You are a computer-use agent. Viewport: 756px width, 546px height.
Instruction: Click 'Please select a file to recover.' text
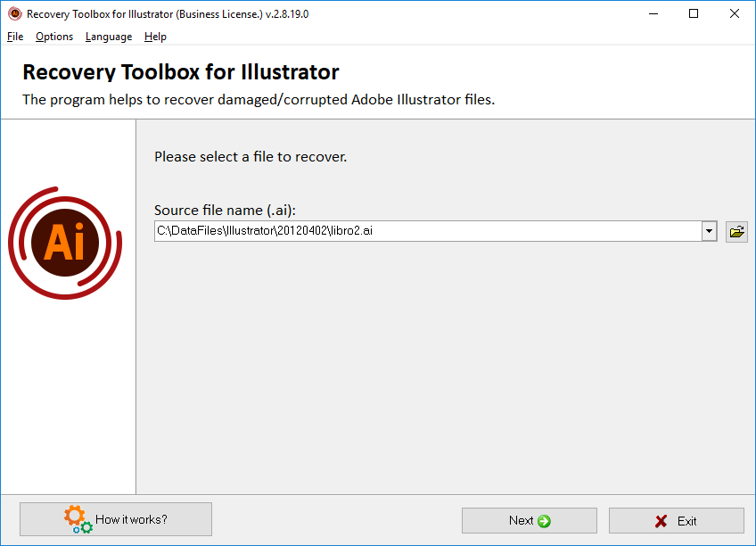point(251,157)
